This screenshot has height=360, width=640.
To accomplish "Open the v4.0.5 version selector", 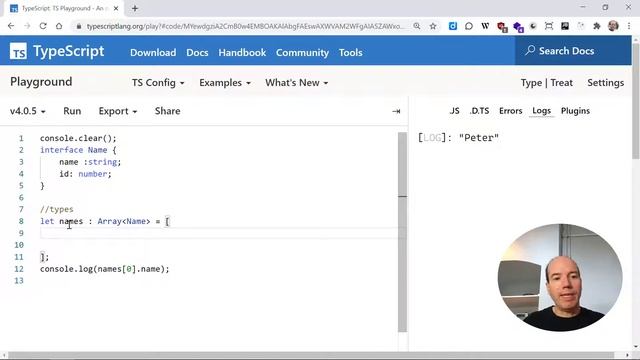I will (28, 111).
